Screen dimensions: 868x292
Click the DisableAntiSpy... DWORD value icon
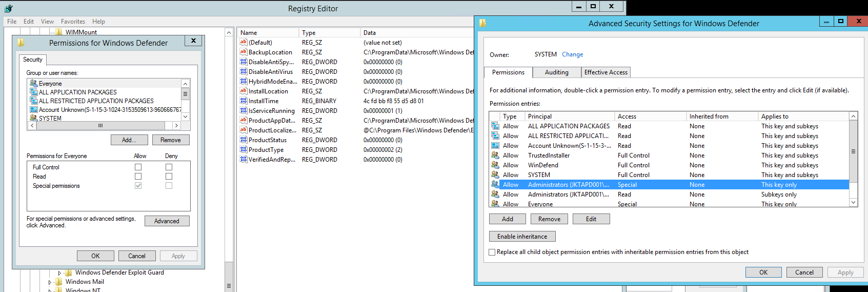pos(244,62)
